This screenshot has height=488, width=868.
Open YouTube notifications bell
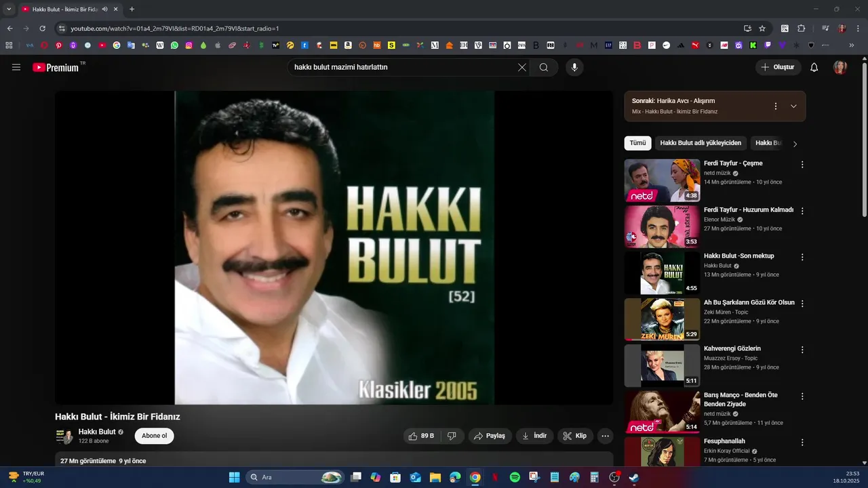click(814, 67)
